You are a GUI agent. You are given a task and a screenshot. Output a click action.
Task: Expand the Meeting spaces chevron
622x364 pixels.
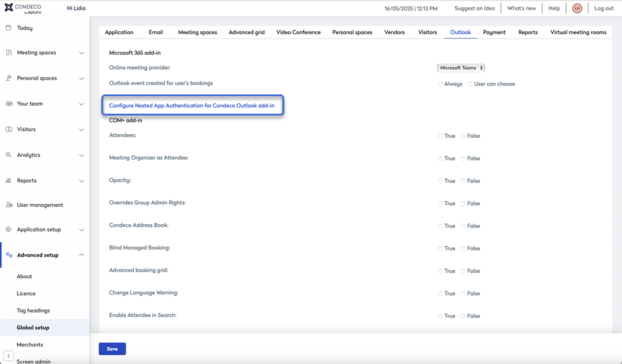point(81,53)
